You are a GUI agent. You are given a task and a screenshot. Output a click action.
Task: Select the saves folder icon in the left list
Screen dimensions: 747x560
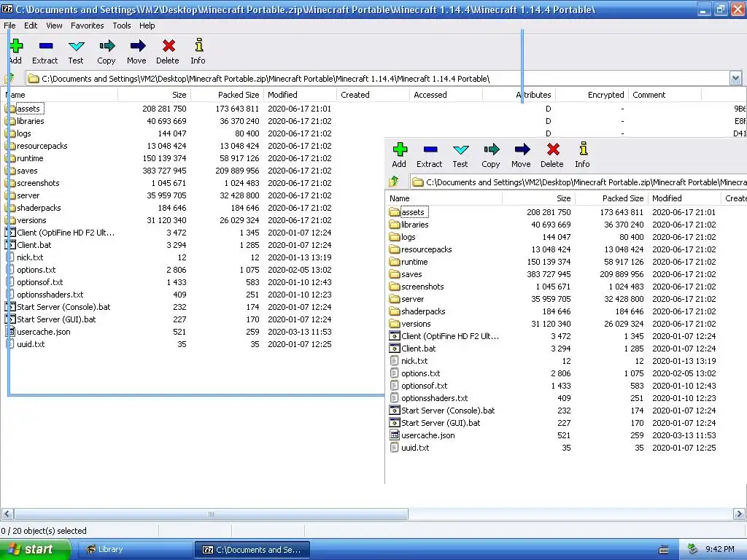coord(10,171)
